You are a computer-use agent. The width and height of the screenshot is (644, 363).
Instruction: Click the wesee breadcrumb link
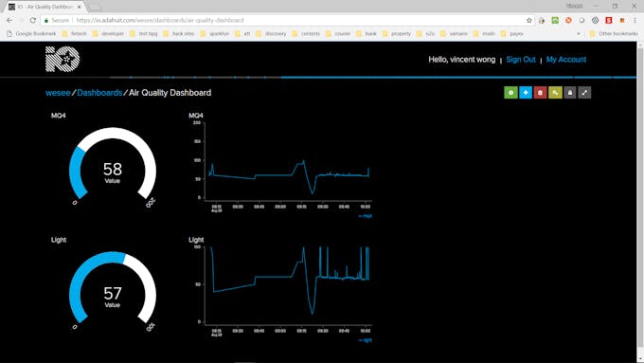click(x=58, y=93)
